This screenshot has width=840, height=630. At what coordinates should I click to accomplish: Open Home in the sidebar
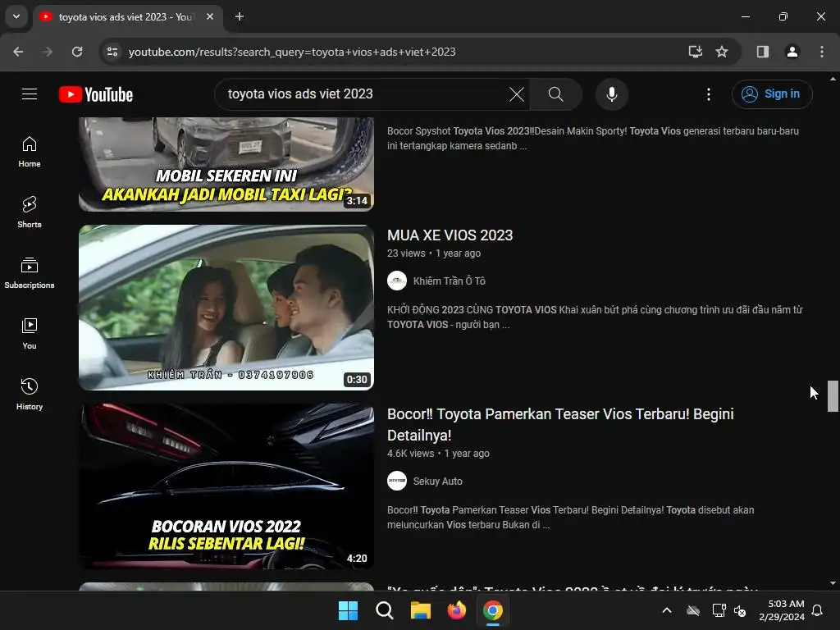point(30,152)
